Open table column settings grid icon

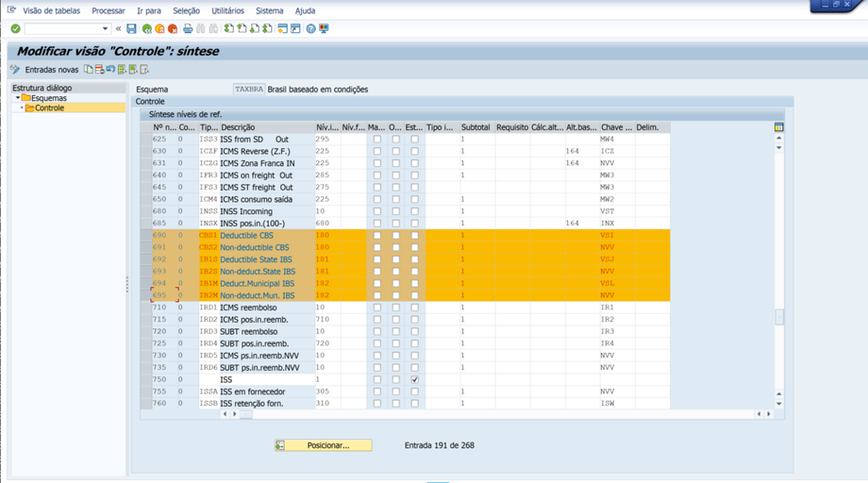(778, 127)
